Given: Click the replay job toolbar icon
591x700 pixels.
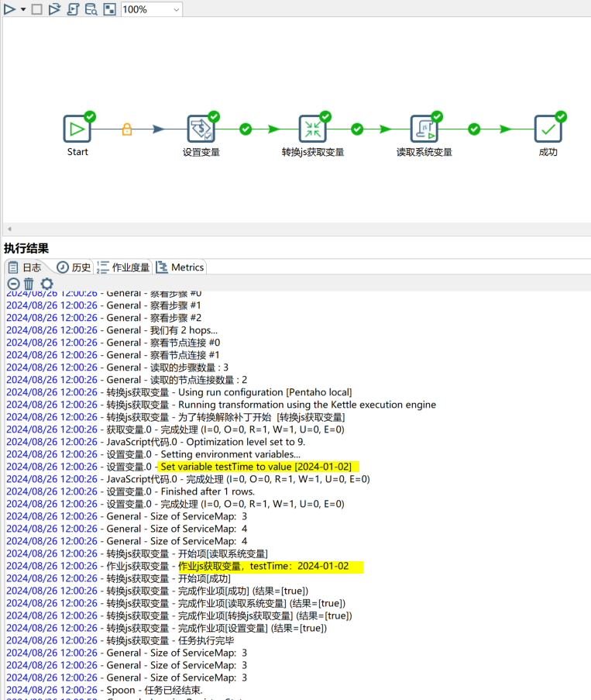Looking at the screenshot, I should (x=54, y=9).
